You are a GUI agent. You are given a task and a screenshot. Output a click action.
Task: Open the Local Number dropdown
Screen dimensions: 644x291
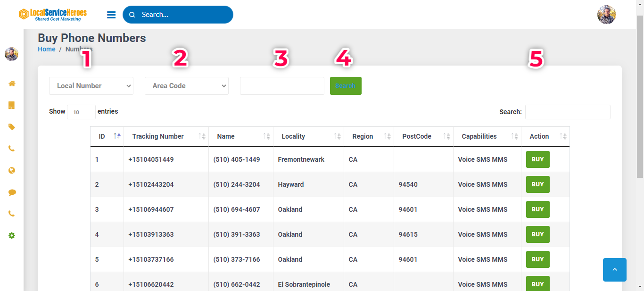click(x=91, y=86)
